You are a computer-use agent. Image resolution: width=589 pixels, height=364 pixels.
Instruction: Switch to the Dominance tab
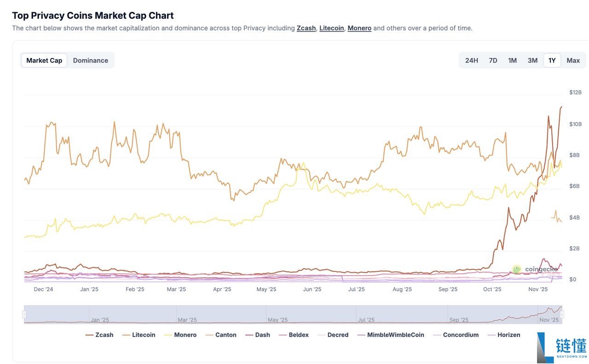[91, 60]
